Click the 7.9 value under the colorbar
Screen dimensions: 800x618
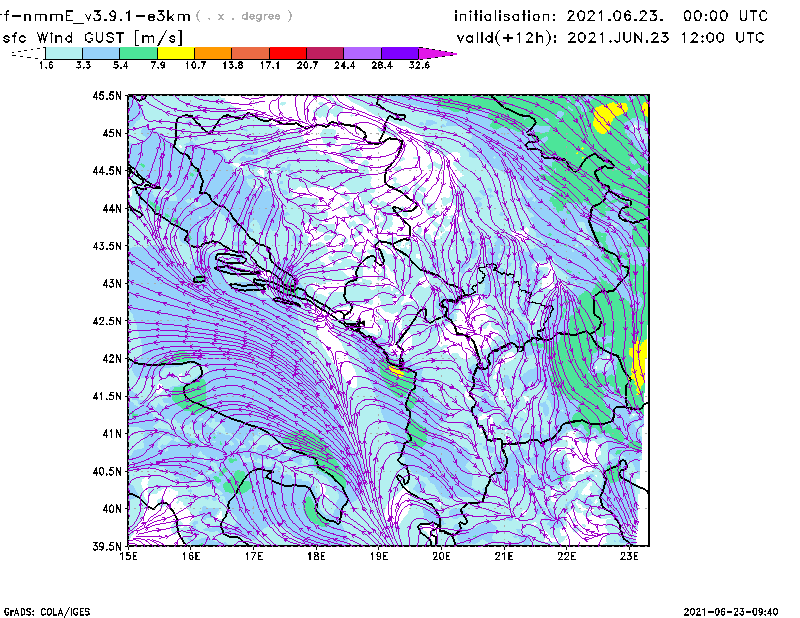(x=158, y=65)
